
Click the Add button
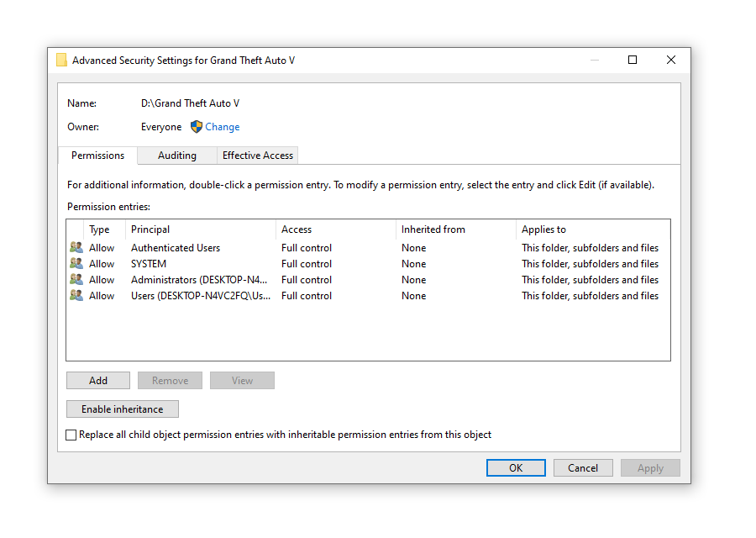(98, 380)
